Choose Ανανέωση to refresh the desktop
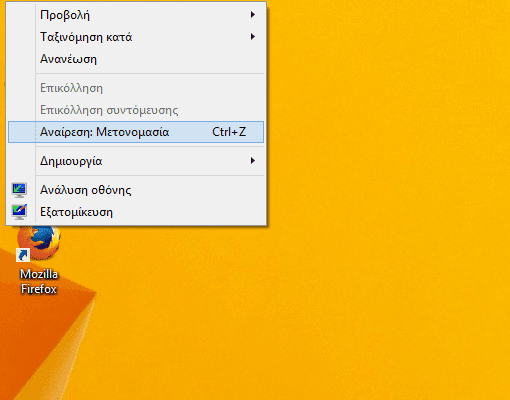This screenshot has height=400, width=510. click(136, 59)
